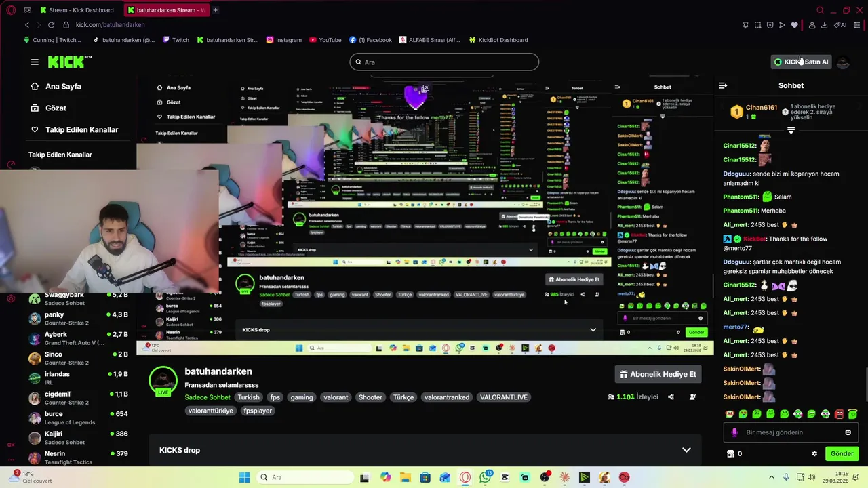
Task: Click the taskbar Ara search box
Action: tap(304, 477)
